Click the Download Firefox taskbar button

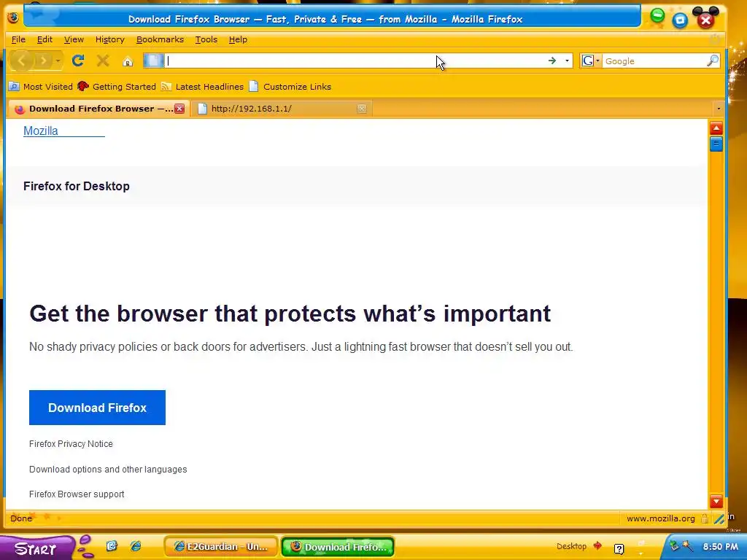tap(338, 547)
